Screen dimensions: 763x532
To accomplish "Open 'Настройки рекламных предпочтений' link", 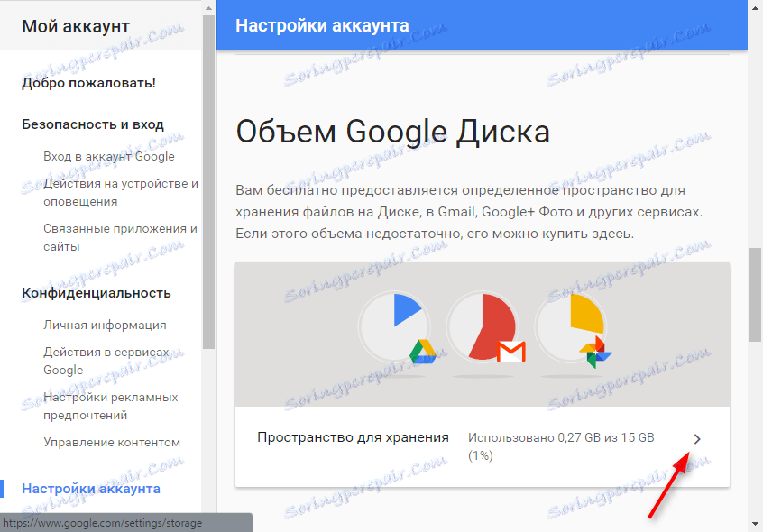I will pyautogui.click(x=110, y=406).
